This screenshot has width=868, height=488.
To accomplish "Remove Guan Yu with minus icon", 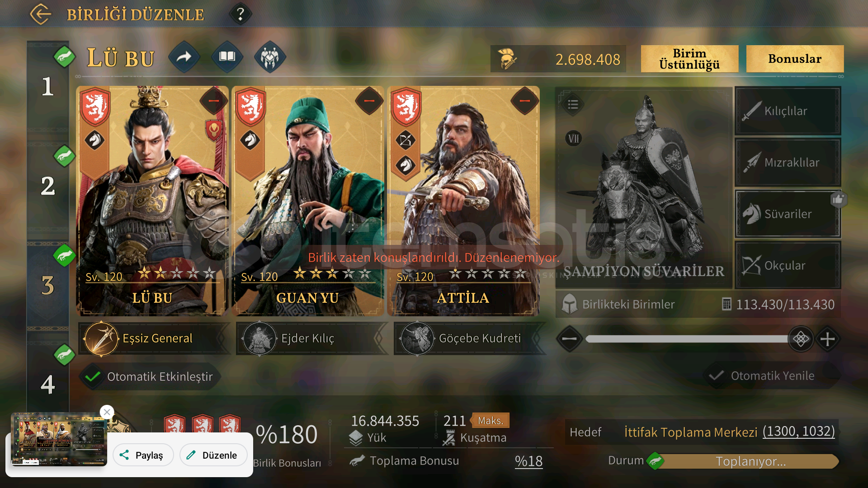I will click(x=369, y=100).
